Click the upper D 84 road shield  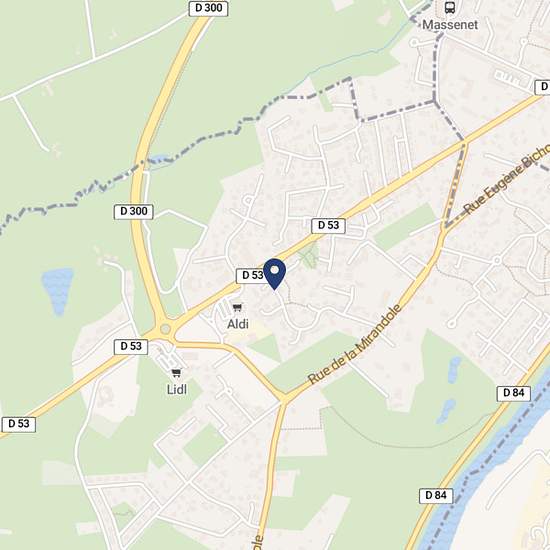514,393
